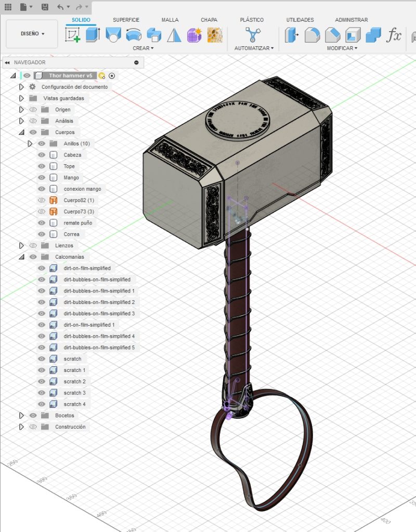
Task: Open the UTILIDADES tab
Action: [x=300, y=20]
